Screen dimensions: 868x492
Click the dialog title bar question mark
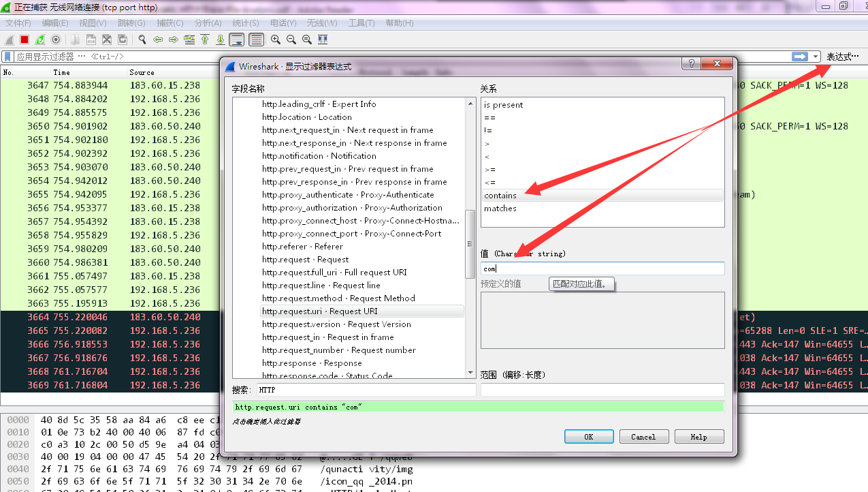[x=692, y=63]
